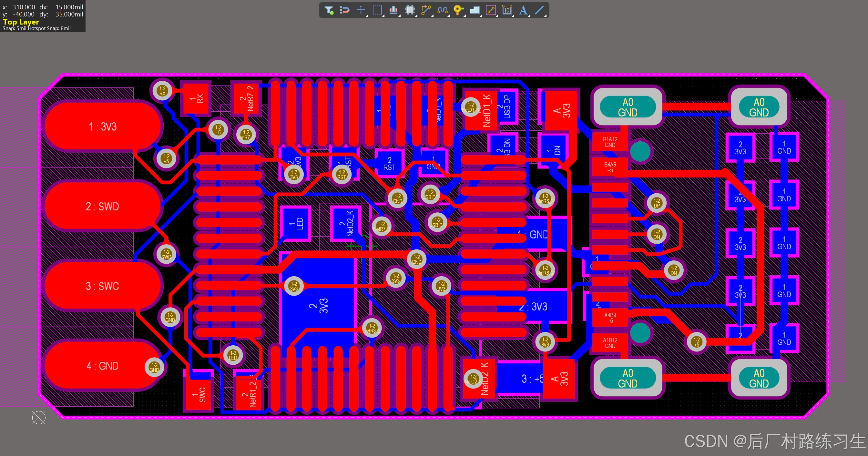
Task: Click the Top Layer label in heads-up display
Action: tap(21, 22)
